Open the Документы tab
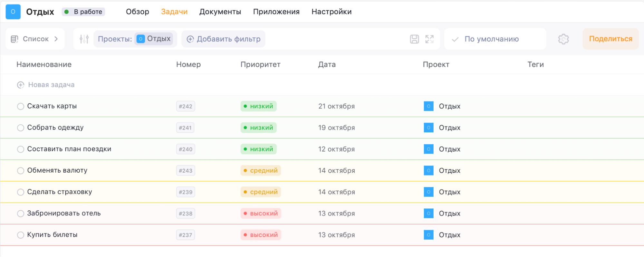Viewport: 644px width, 257px height. (220, 12)
